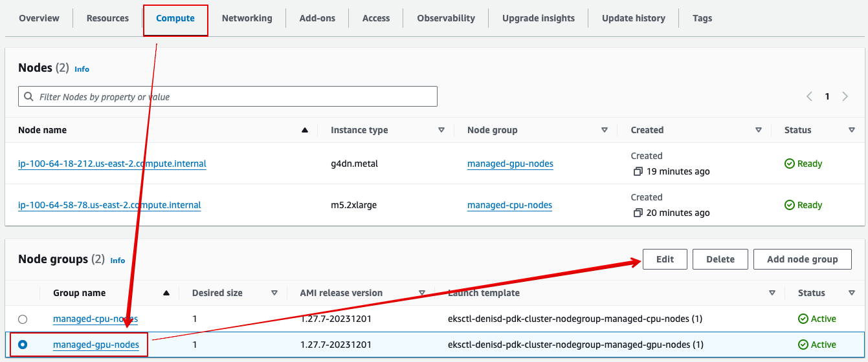Click the Edit node group button
Image resolution: width=868 pixels, height=362 pixels.
tap(665, 259)
